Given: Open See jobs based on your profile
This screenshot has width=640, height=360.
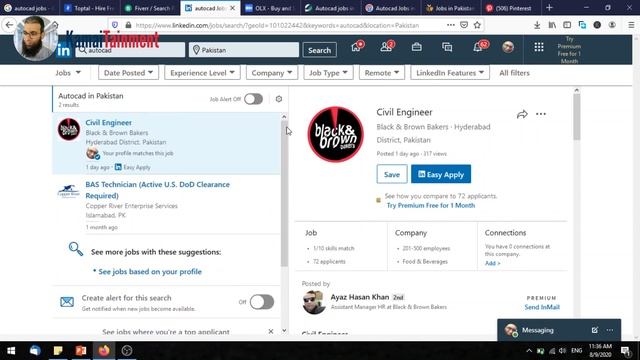Looking at the screenshot, I should click(x=150, y=271).
